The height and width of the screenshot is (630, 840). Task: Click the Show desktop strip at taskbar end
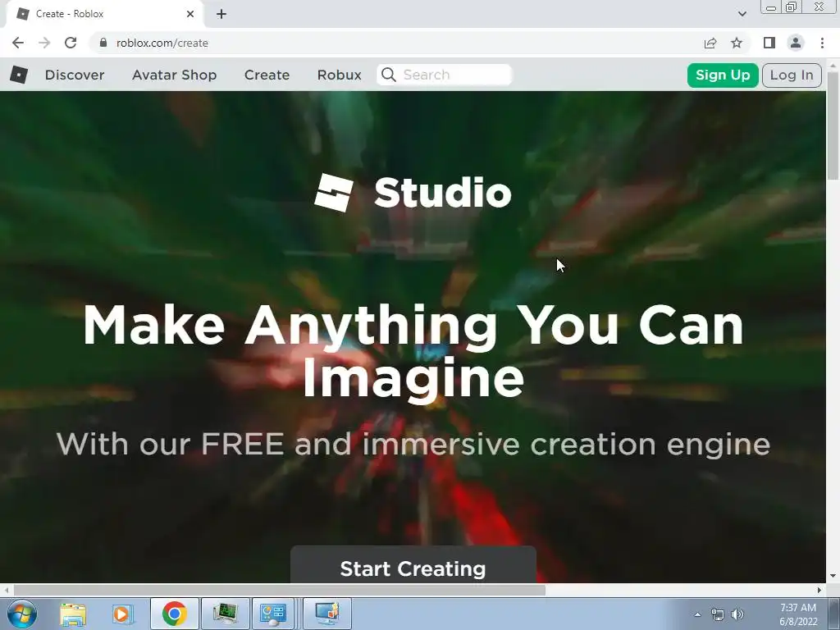click(834, 614)
